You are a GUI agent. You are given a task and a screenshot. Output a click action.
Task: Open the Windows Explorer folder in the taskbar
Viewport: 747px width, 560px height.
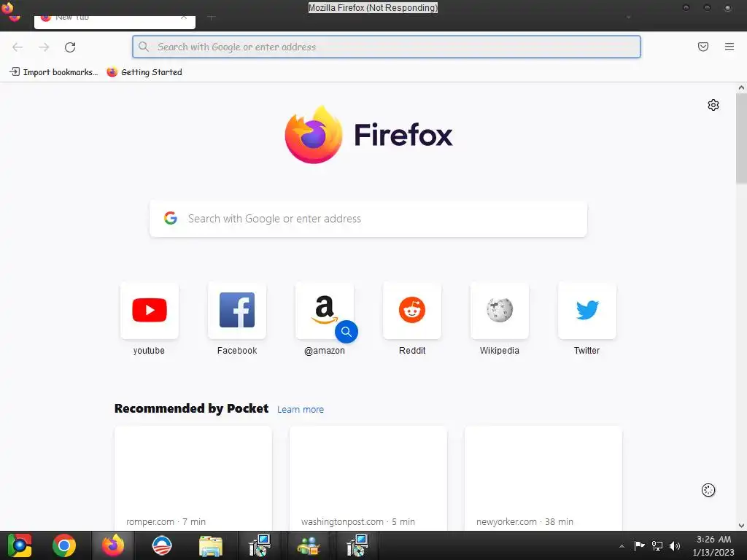211,546
